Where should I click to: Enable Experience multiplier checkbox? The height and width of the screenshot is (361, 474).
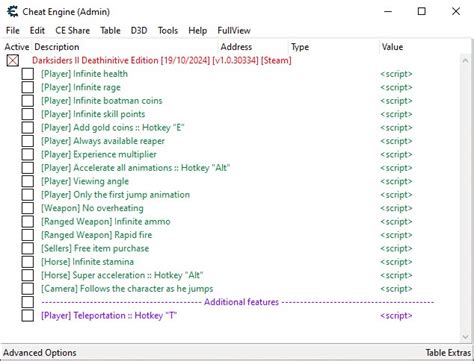28,154
